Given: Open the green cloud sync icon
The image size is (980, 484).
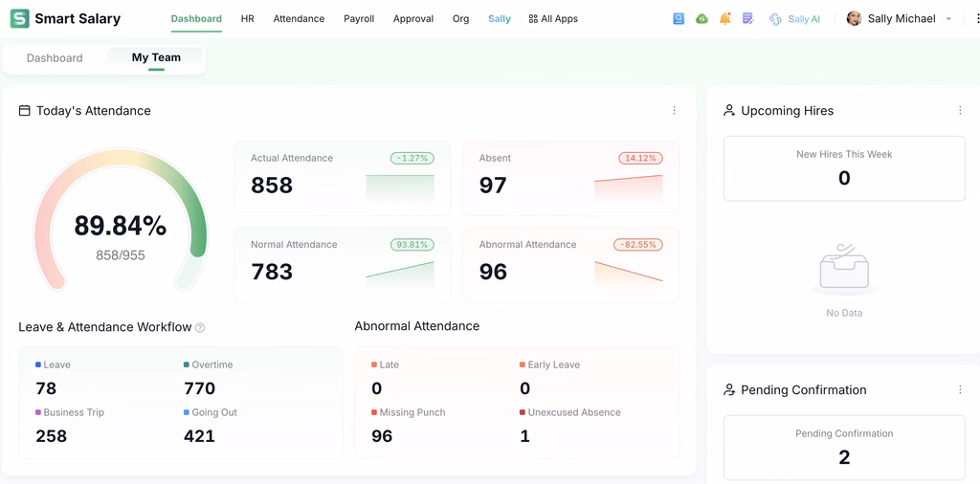Looking at the screenshot, I should [702, 19].
